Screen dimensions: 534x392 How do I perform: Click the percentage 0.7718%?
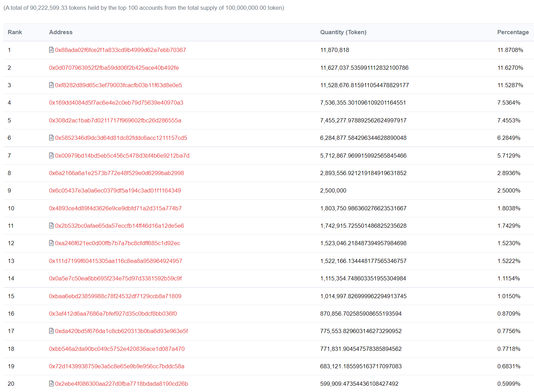pyautogui.click(x=509, y=349)
